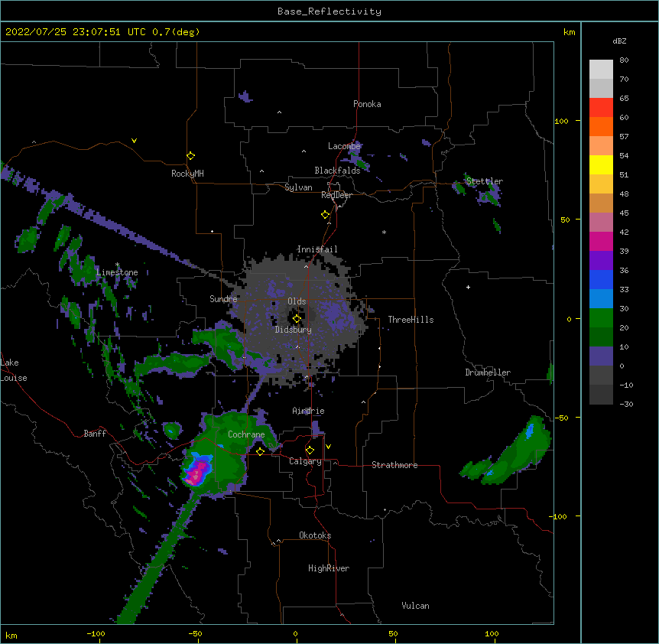Viewport: 659px width, 644px height.
Task: Click the Ponoka label
Action: [x=367, y=104]
